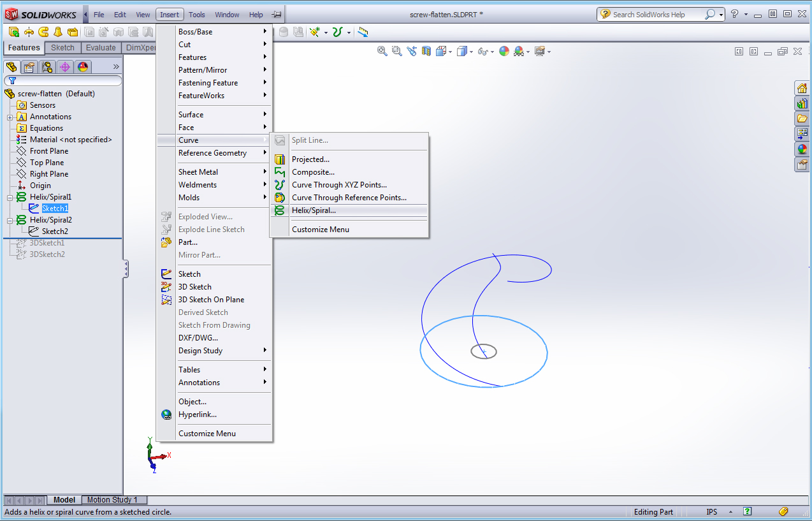Expand the Annotations tree node
Viewport: 812px width, 521px height.
(x=10, y=117)
